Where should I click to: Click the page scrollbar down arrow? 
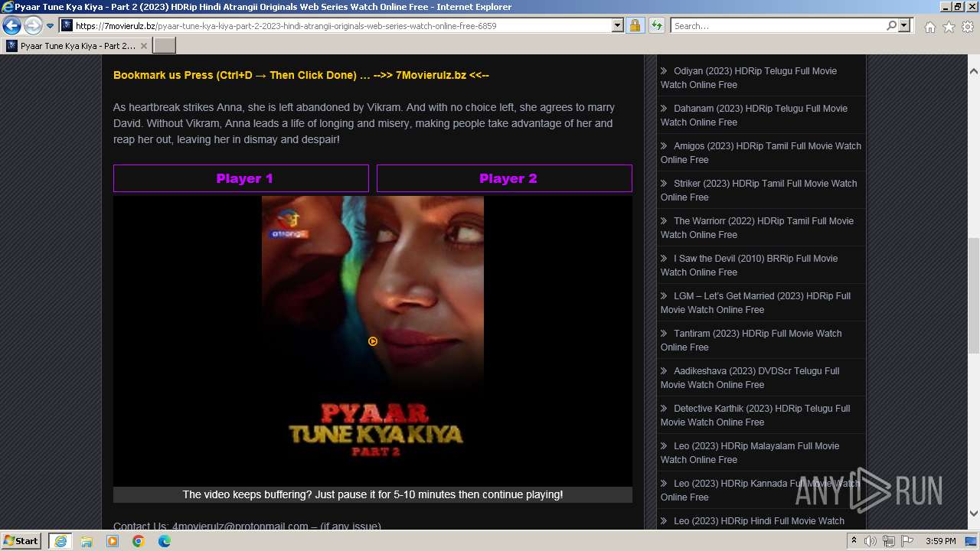974,514
